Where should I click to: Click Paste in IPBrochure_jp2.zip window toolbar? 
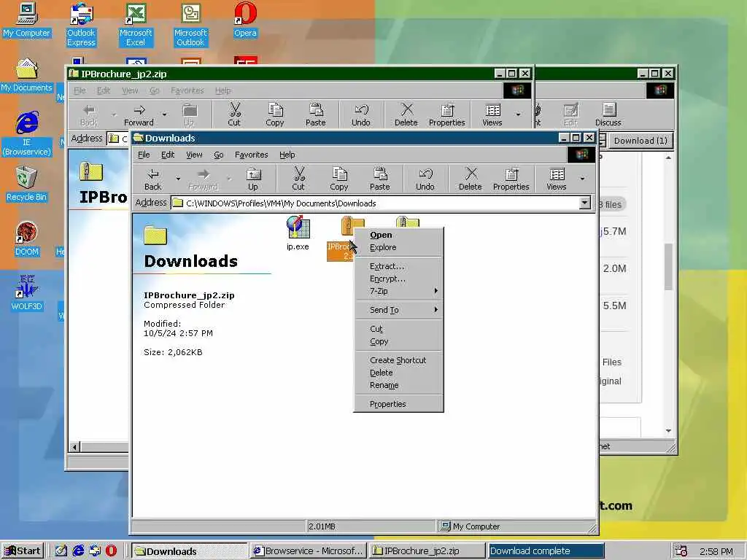(x=315, y=114)
